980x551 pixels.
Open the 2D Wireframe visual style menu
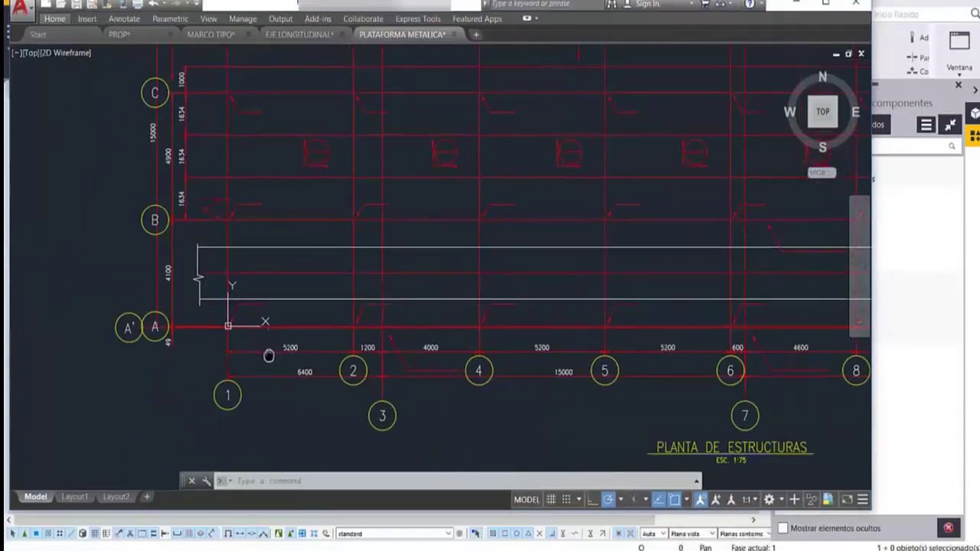(x=65, y=53)
